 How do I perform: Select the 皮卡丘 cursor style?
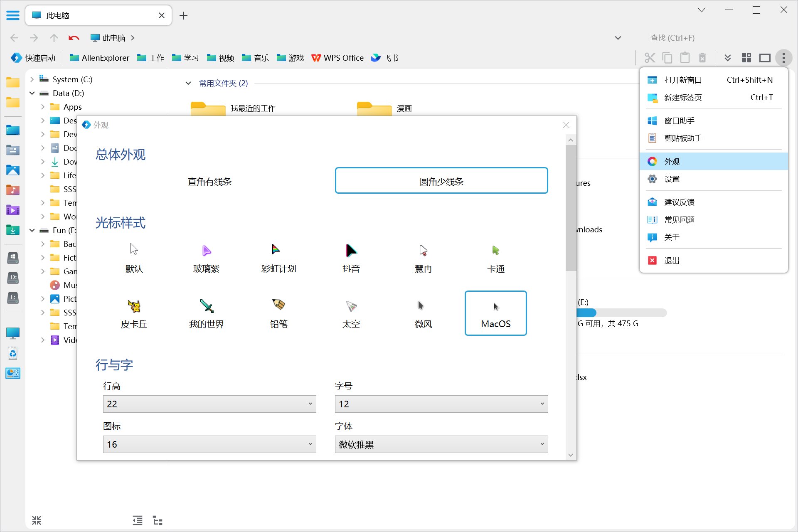click(x=134, y=313)
